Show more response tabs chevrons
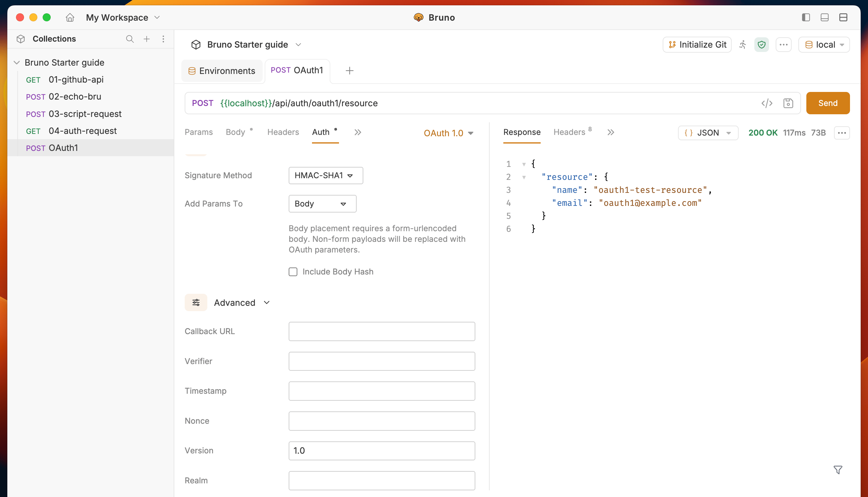 coord(611,133)
